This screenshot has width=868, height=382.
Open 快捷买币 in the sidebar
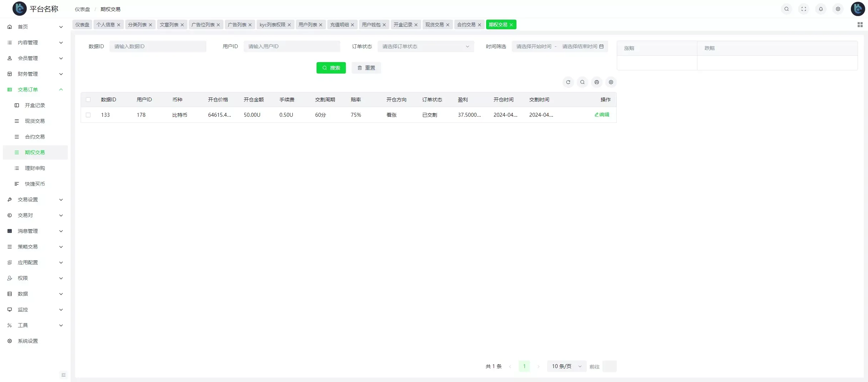(x=35, y=184)
